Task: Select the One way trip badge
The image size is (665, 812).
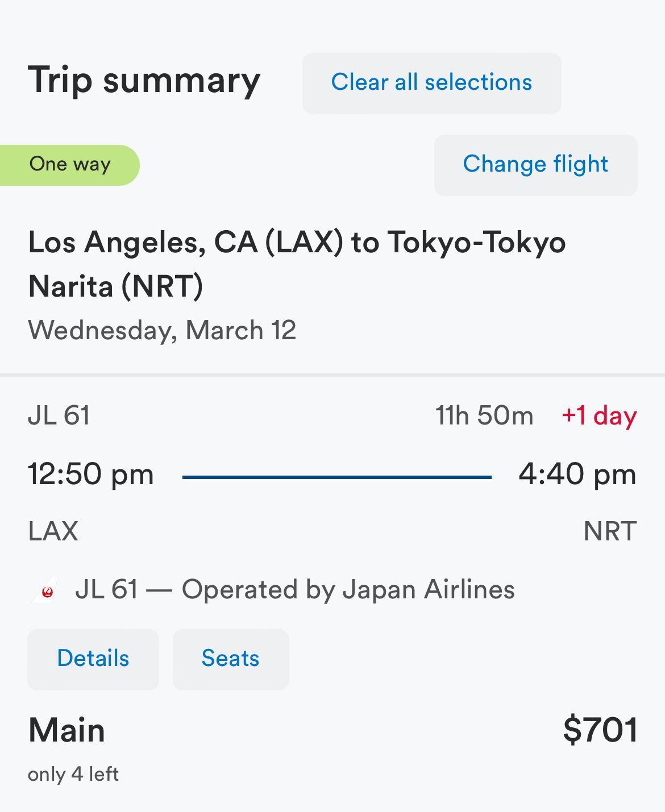Action: pos(69,165)
